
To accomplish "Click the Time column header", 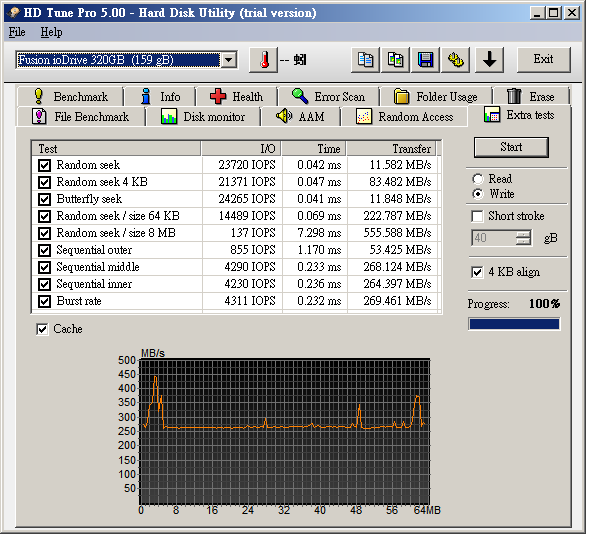I will coord(314,149).
